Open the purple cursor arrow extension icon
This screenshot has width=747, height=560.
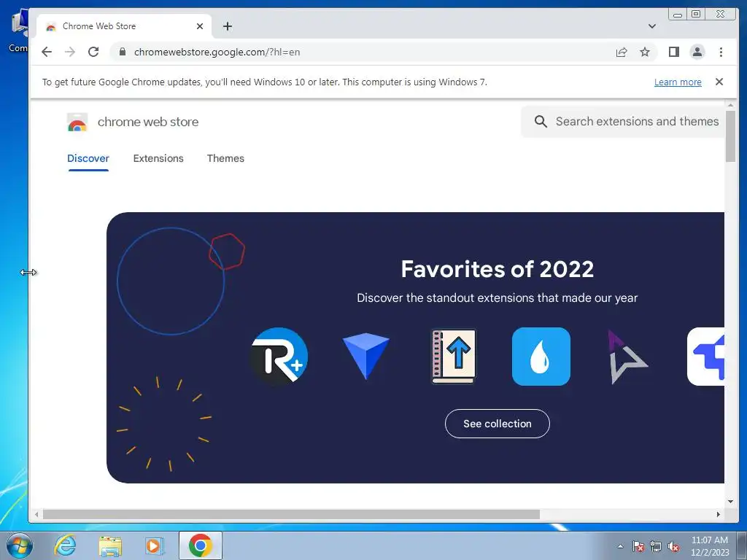click(x=627, y=357)
